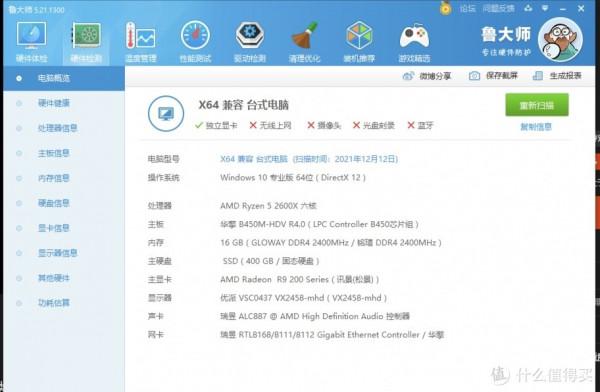This screenshot has height=392, width=600.
Task: Close the 鲁大师 window
Action: [x=581, y=8]
